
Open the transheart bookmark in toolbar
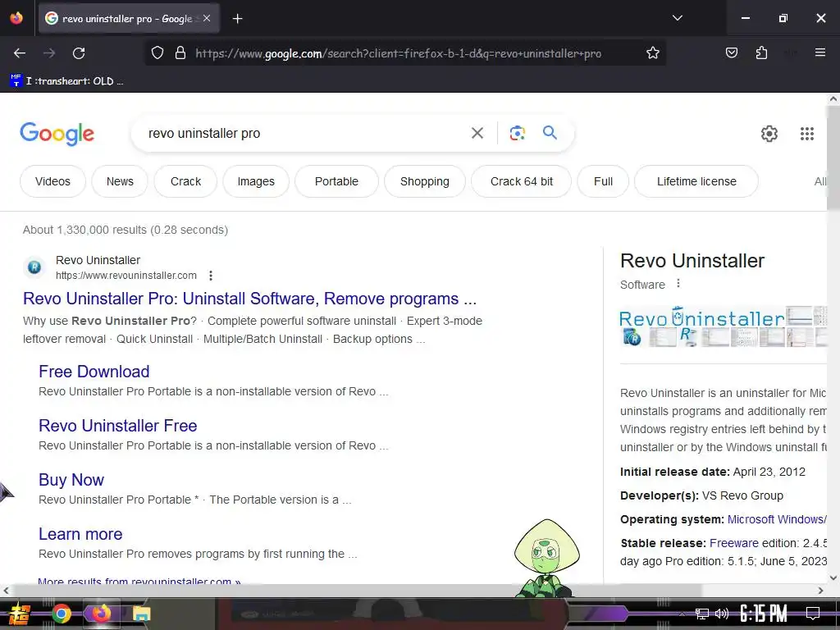pyautogui.click(x=67, y=81)
